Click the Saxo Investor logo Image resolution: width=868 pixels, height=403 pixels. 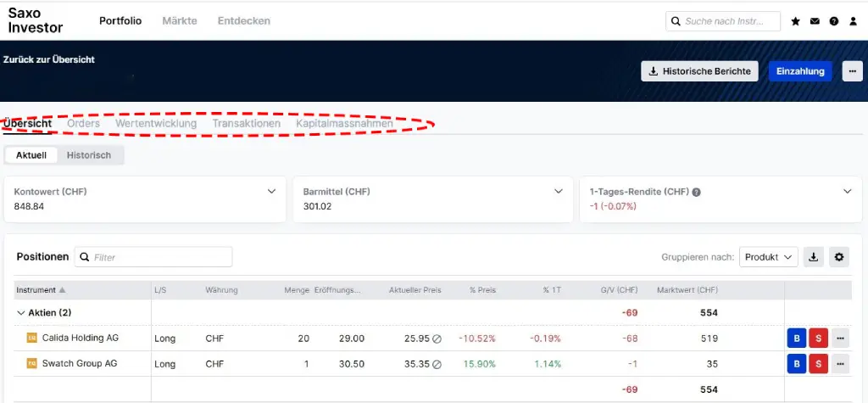point(36,20)
